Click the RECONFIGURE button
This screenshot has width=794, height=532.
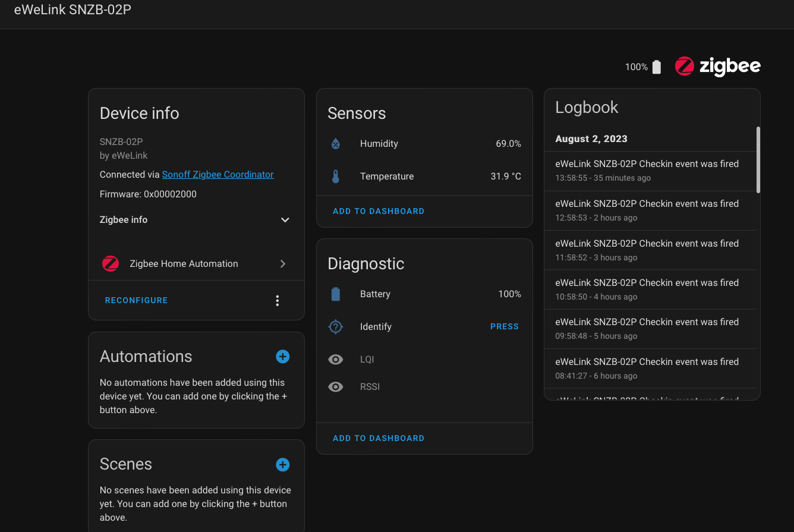[137, 301]
